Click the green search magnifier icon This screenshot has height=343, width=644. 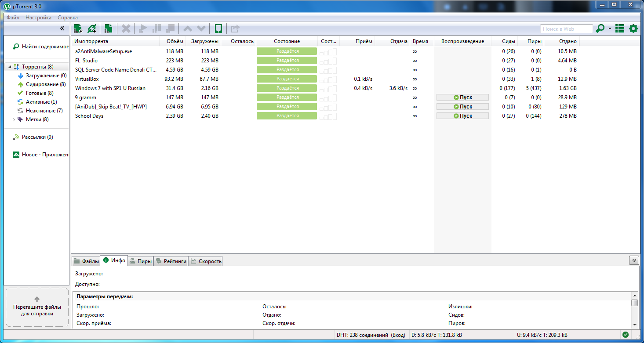600,29
